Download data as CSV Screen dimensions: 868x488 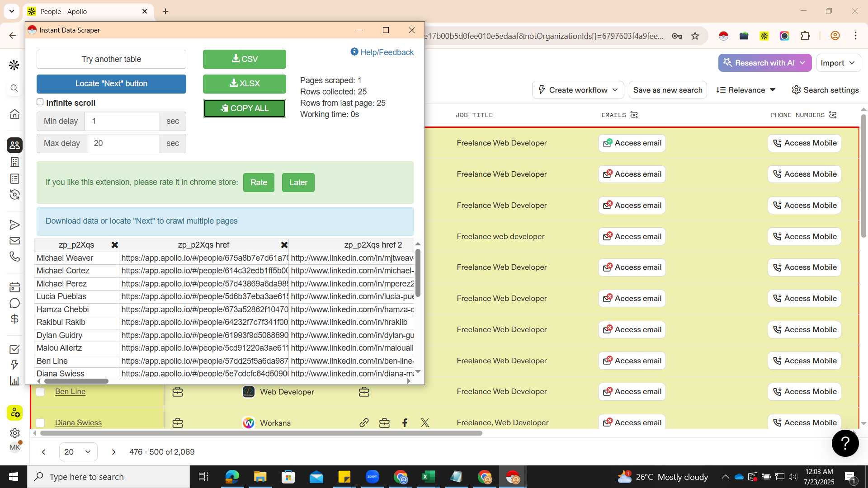245,59
